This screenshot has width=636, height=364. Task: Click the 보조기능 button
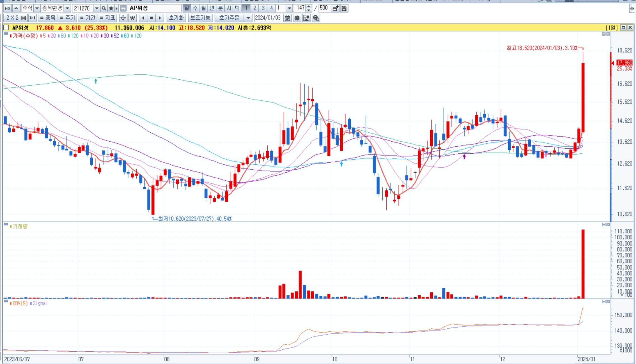coord(200,18)
